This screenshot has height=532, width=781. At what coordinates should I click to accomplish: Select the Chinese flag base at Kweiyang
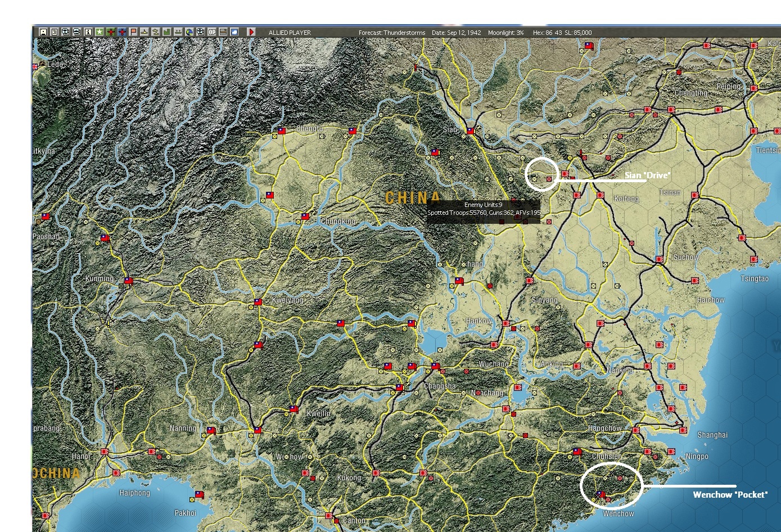coord(258,302)
